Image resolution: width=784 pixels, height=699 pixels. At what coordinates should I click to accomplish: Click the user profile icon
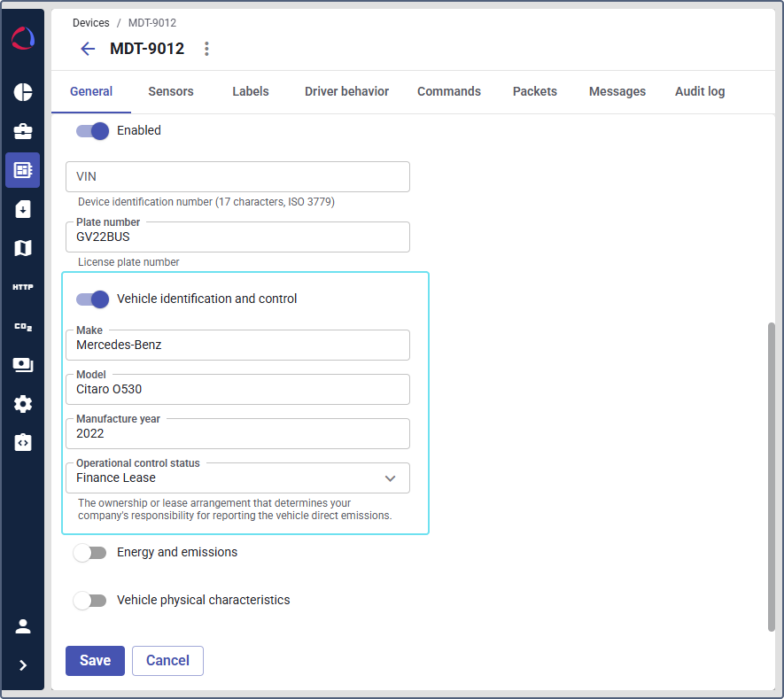point(23,626)
